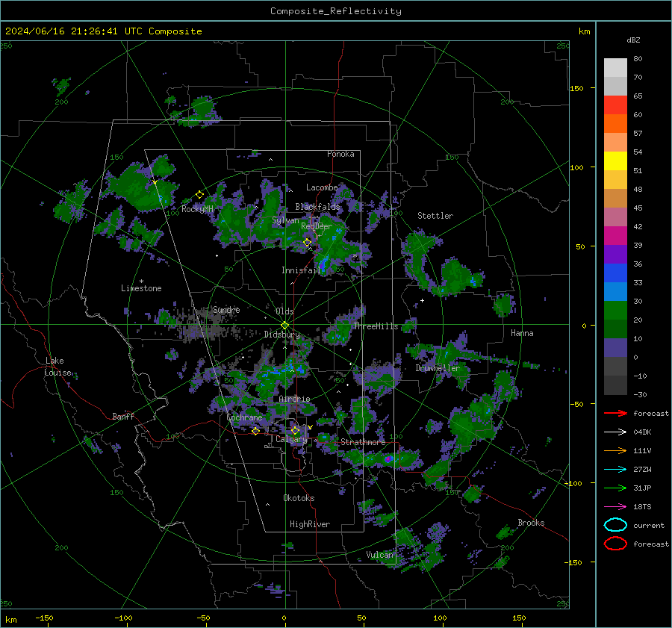Select the bright yellow 51–54 dBZ swatch

coord(615,161)
